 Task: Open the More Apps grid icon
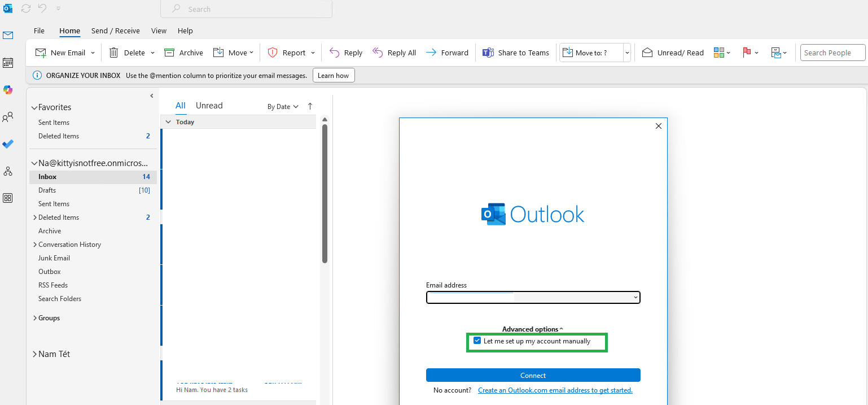[x=8, y=198]
